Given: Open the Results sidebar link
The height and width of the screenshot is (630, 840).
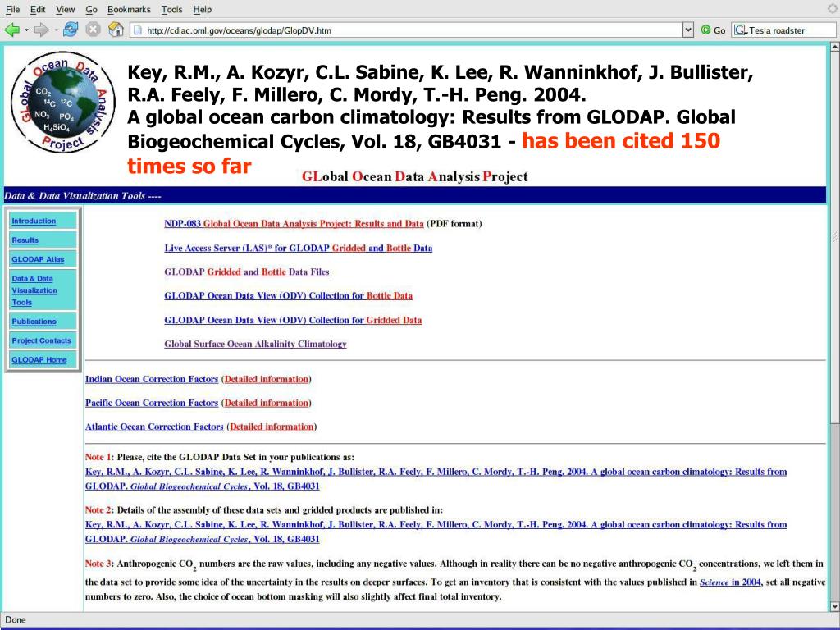Looking at the screenshot, I should tap(25, 240).
